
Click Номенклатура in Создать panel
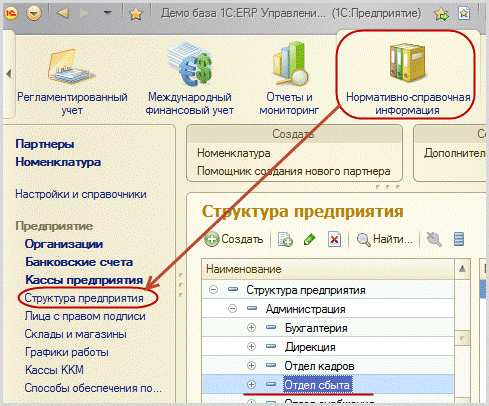click(234, 153)
